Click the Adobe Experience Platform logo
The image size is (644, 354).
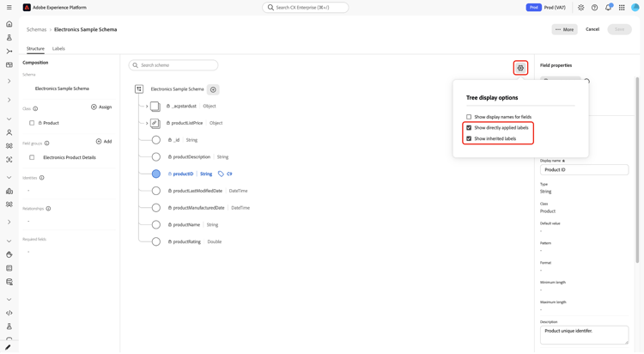point(27,8)
